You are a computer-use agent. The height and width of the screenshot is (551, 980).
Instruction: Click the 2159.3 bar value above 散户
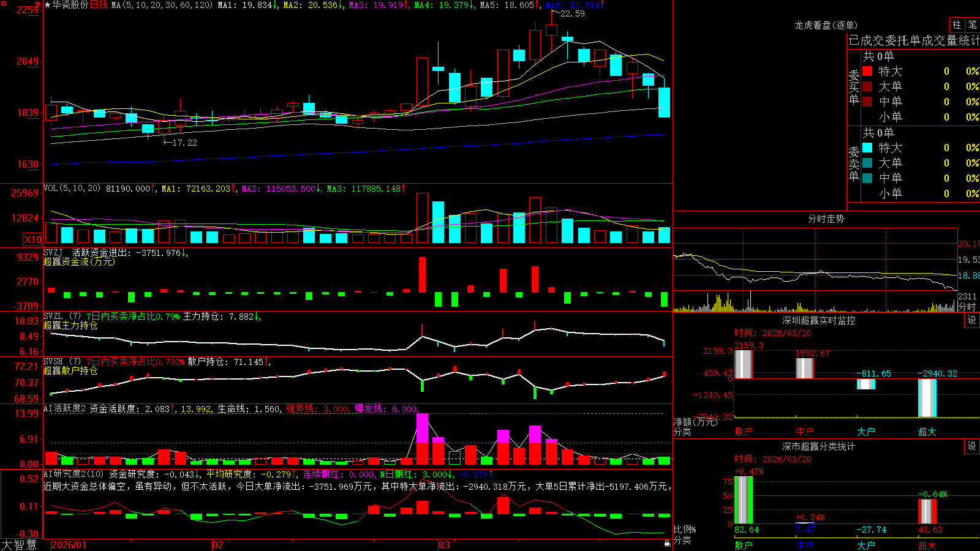click(x=749, y=345)
